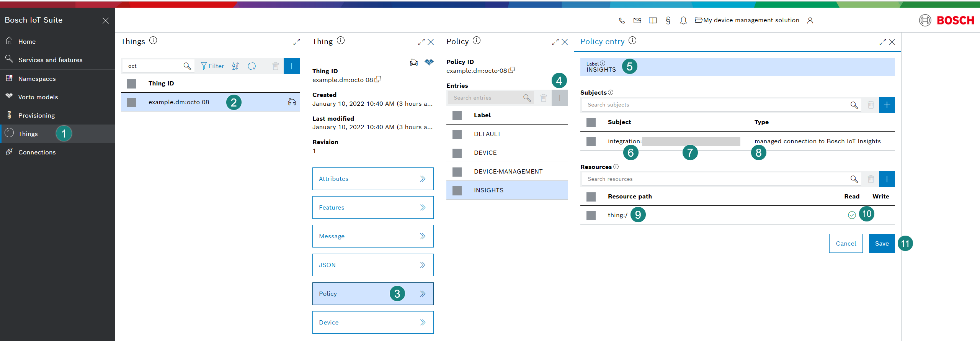Click the device icon on example.dm:octo-08 row
The image size is (980, 341).
292,102
